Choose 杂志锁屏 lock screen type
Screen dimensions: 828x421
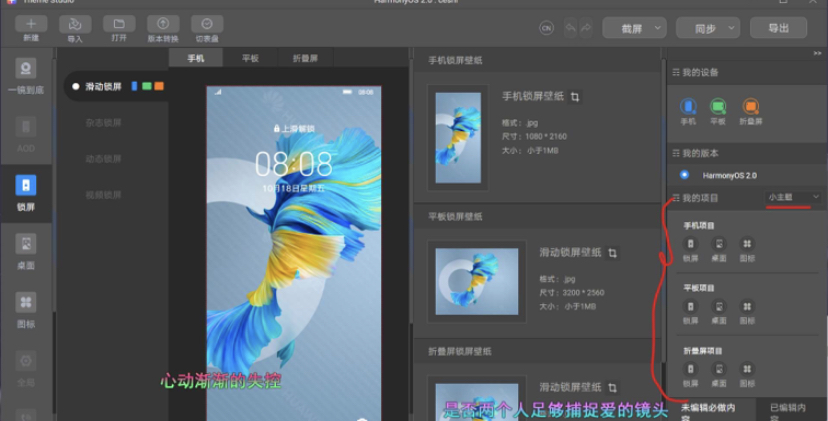coord(104,123)
